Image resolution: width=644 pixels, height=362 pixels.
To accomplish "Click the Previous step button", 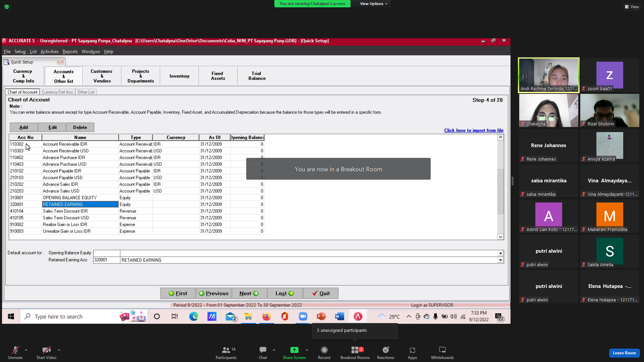I will 214,293.
